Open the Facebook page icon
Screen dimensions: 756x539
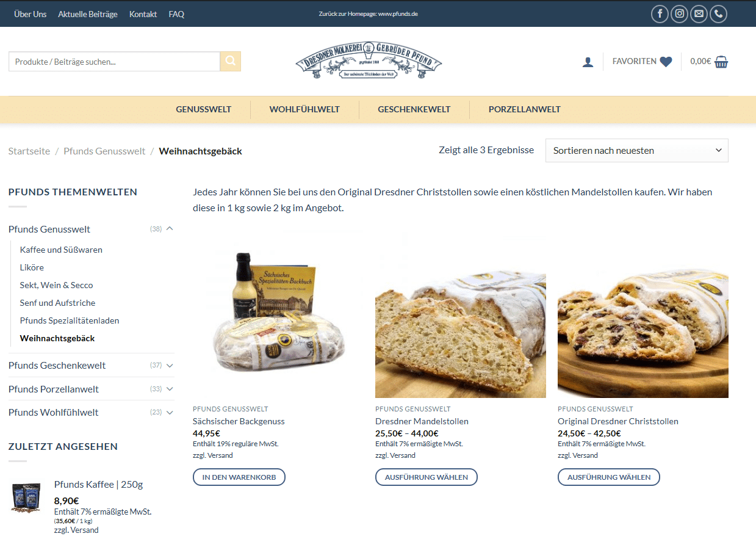click(660, 14)
